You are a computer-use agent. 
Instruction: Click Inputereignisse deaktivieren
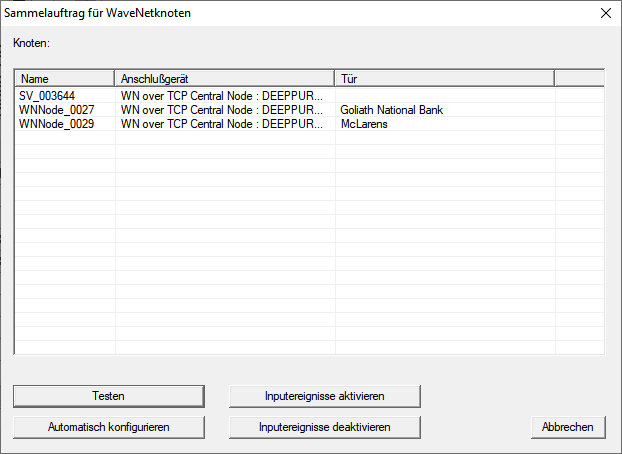click(x=324, y=427)
